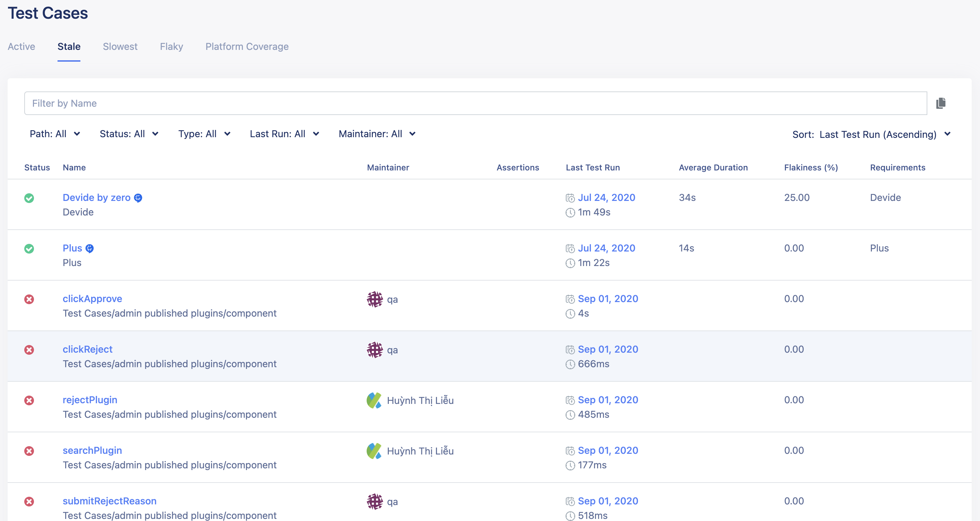Click the failed status icon for clickApprove

point(29,299)
